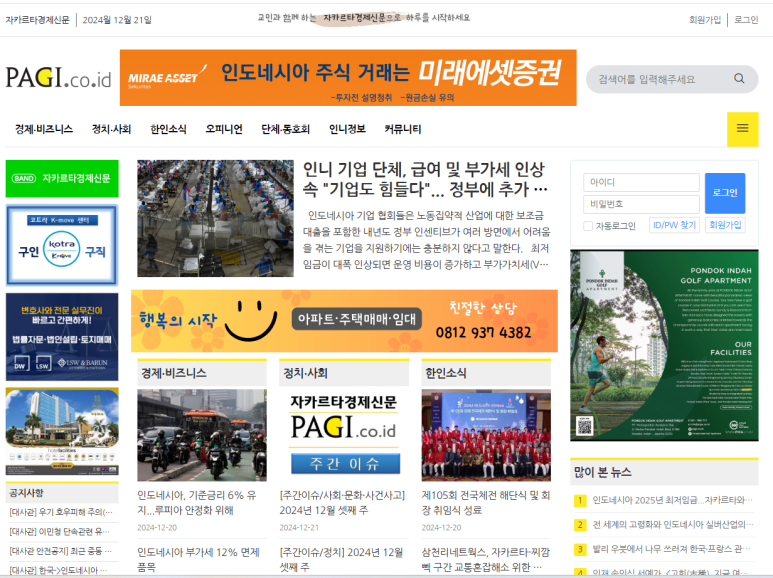Screen dimensions: 773x578
Task: Open the 인니정보 menu
Action: tap(347, 129)
